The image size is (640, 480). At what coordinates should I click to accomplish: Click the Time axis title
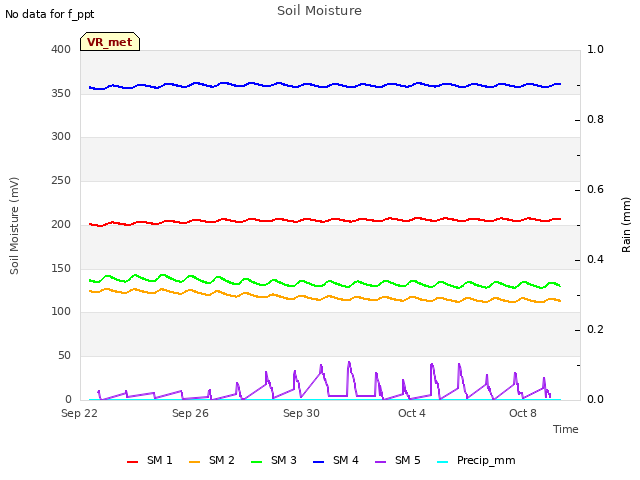566,429
